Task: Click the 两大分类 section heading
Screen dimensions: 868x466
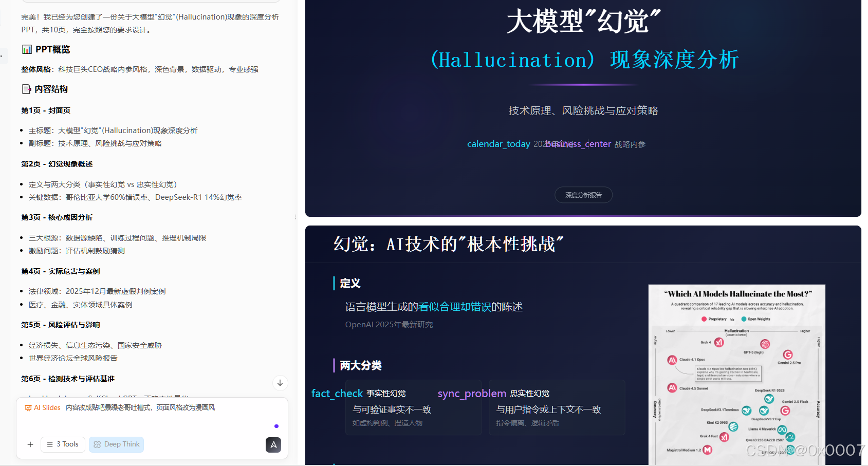Action: click(x=361, y=365)
